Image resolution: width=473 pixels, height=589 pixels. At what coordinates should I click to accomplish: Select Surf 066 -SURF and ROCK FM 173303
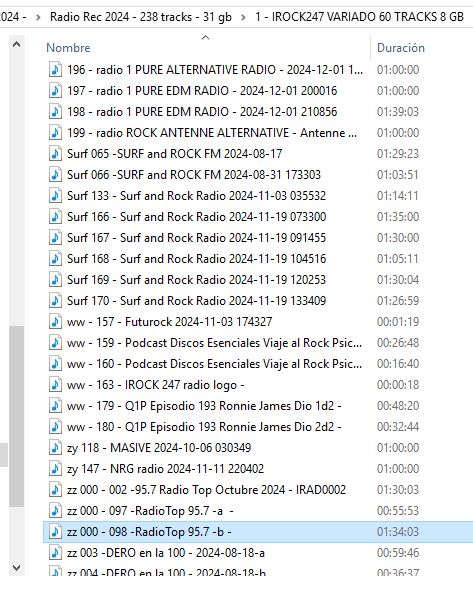(194, 175)
